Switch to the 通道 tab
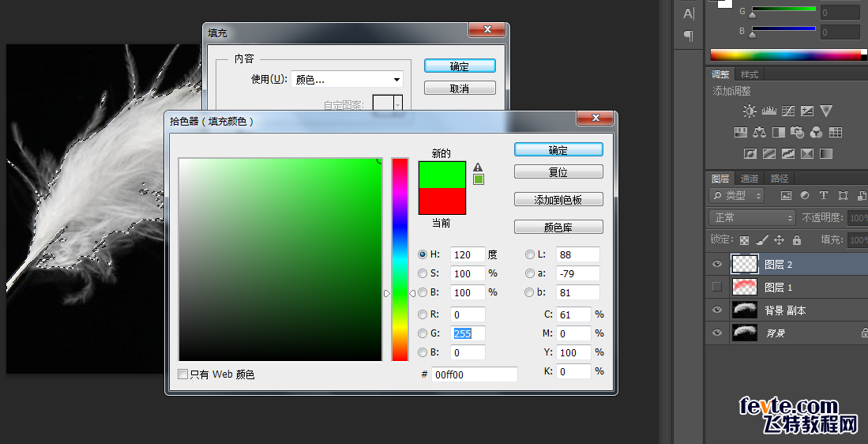Image resolution: width=868 pixels, height=444 pixels. 750,179
